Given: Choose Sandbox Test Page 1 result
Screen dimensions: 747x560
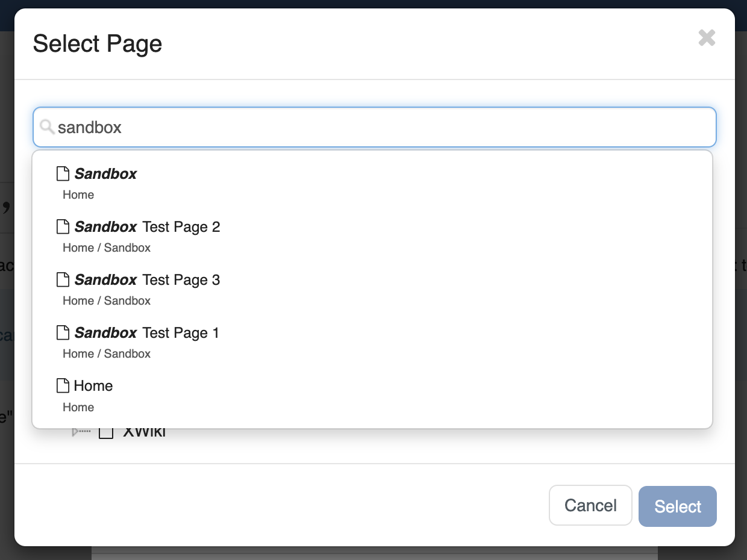Looking at the screenshot, I should click(148, 333).
